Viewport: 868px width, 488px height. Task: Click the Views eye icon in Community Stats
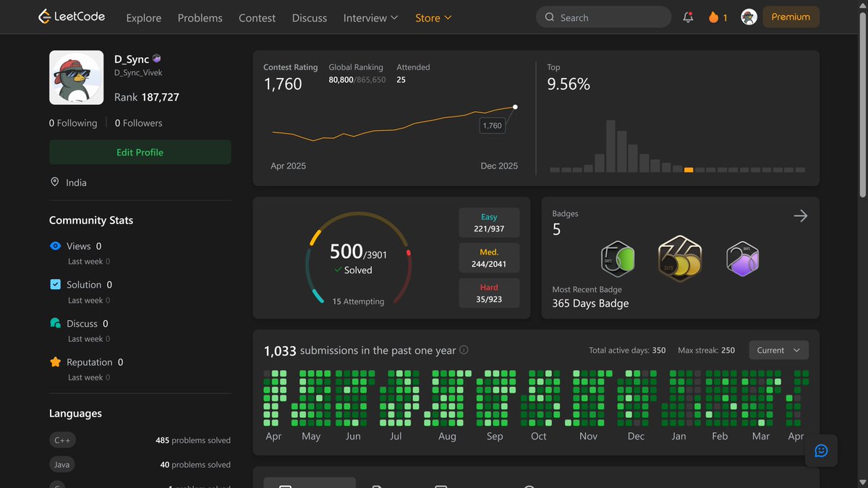[x=56, y=246]
